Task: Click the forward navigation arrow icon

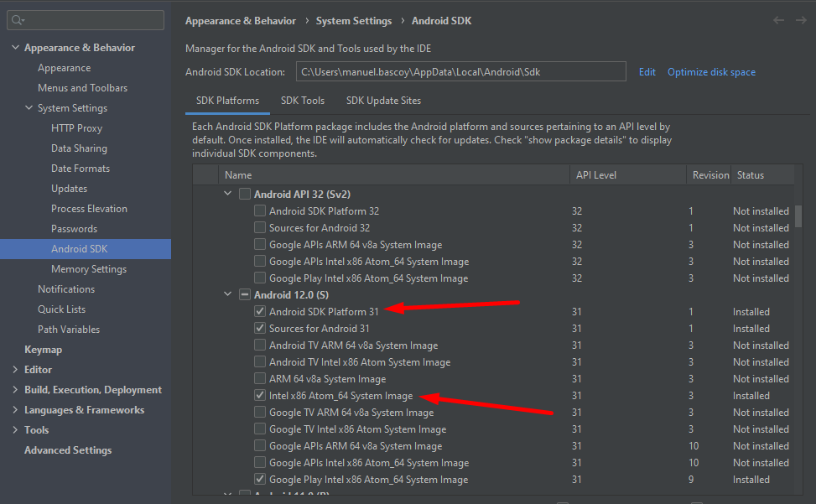Action: coord(801,21)
